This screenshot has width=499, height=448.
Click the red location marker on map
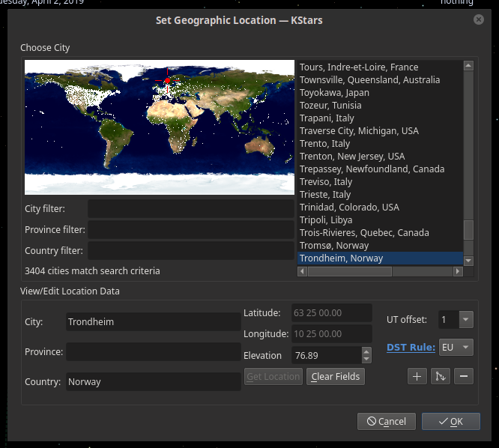pos(168,80)
